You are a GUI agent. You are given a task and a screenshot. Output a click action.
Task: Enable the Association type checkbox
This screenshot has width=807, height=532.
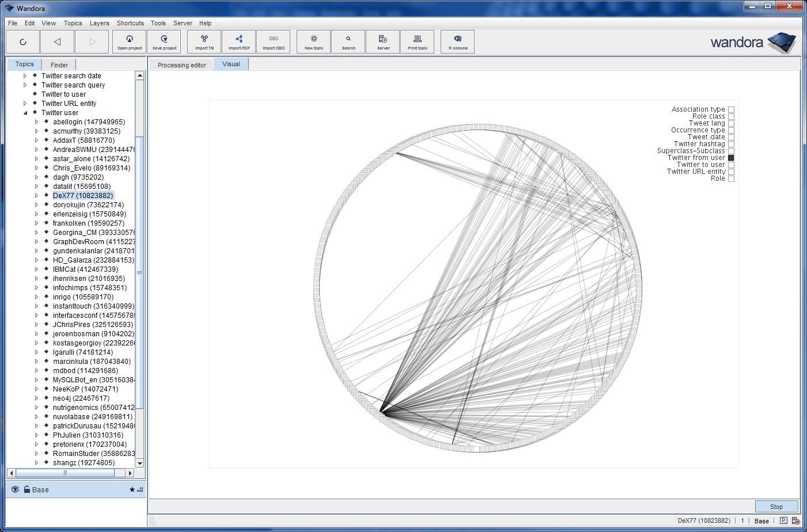731,109
